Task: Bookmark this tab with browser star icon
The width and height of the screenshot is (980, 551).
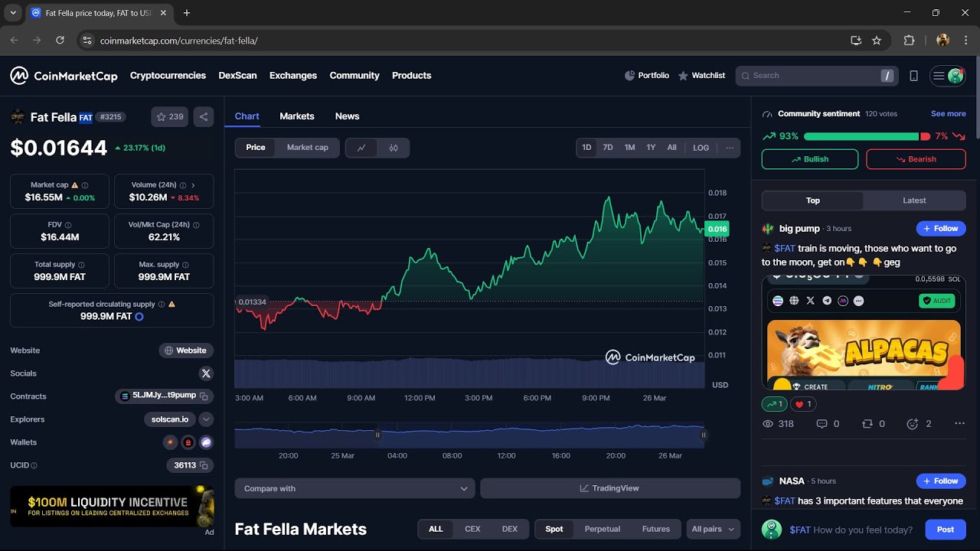Action: (877, 41)
